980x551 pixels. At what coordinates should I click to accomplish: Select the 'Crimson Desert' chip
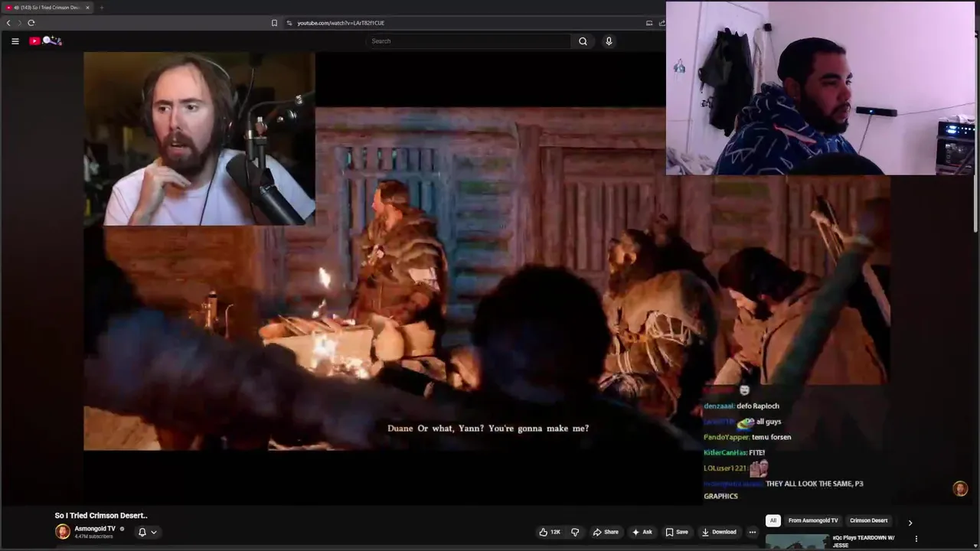(869, 520)
